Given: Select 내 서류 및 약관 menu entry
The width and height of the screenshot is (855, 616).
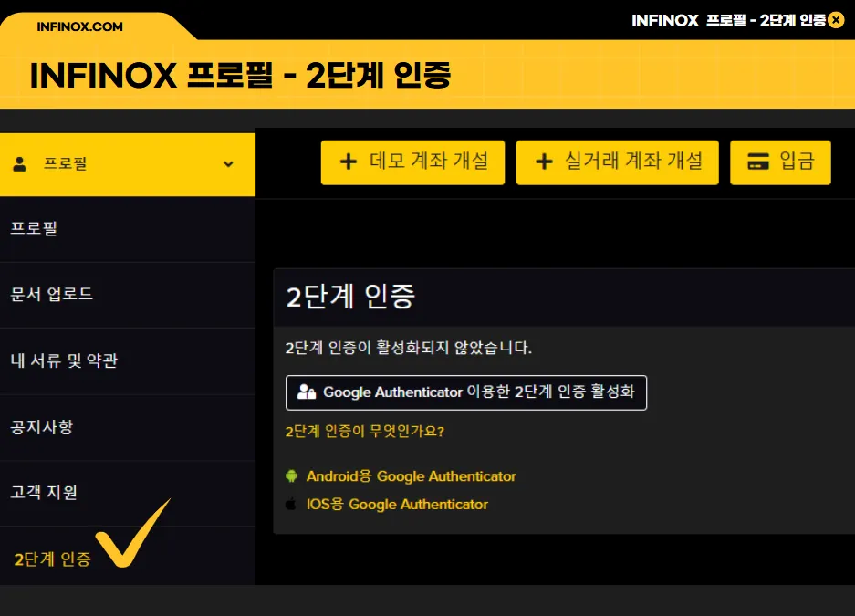Looking at the screenshot, I should tap(128, 360).
